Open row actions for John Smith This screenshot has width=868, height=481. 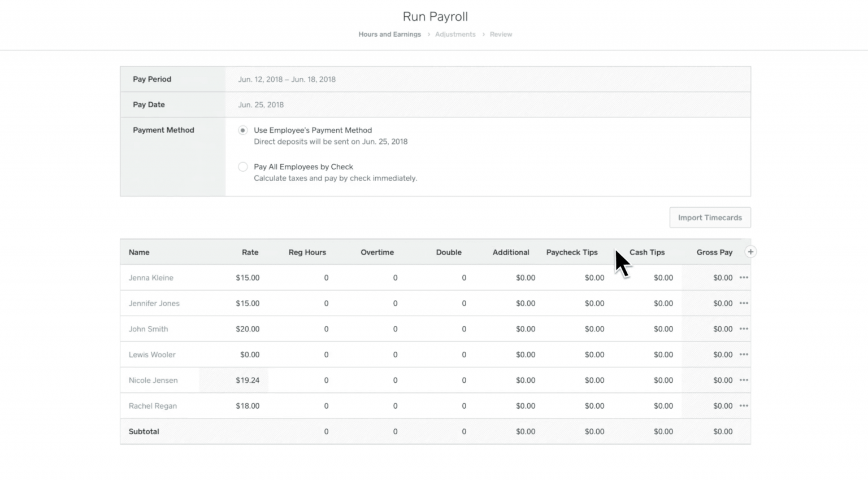(x=744, y=329)
